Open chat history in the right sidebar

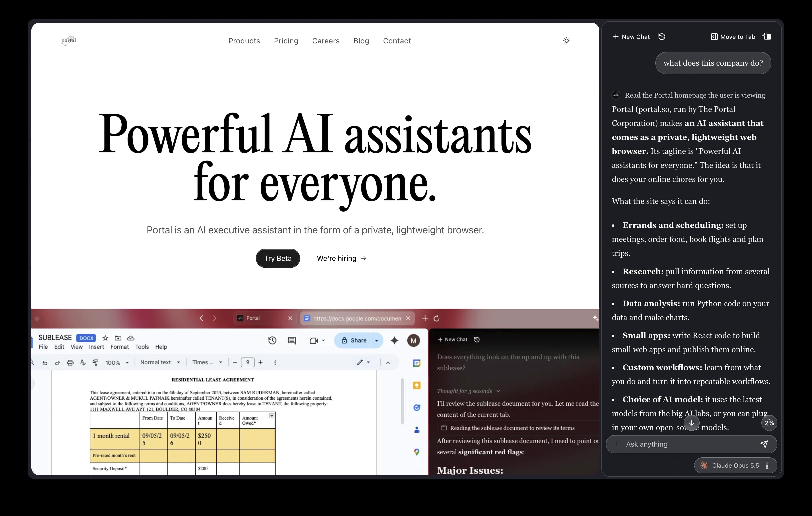[662, 37]
